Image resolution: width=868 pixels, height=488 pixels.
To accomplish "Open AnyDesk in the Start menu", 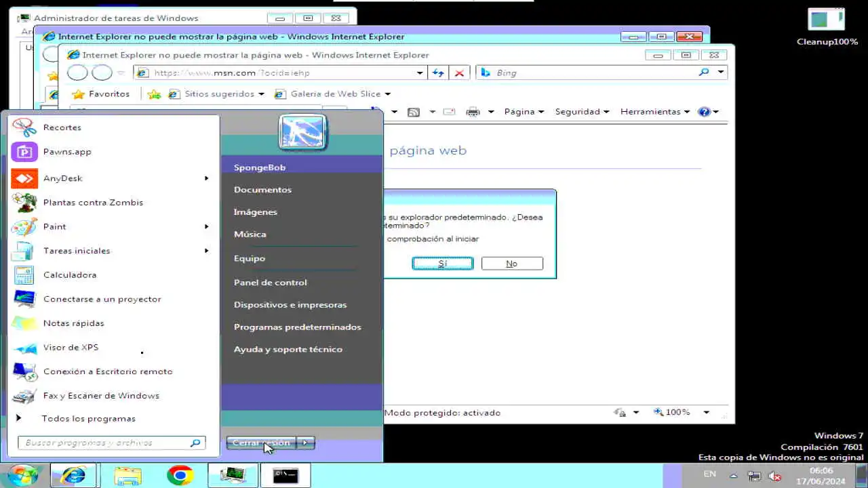I will pyautogui.click(x=113, y=178).
